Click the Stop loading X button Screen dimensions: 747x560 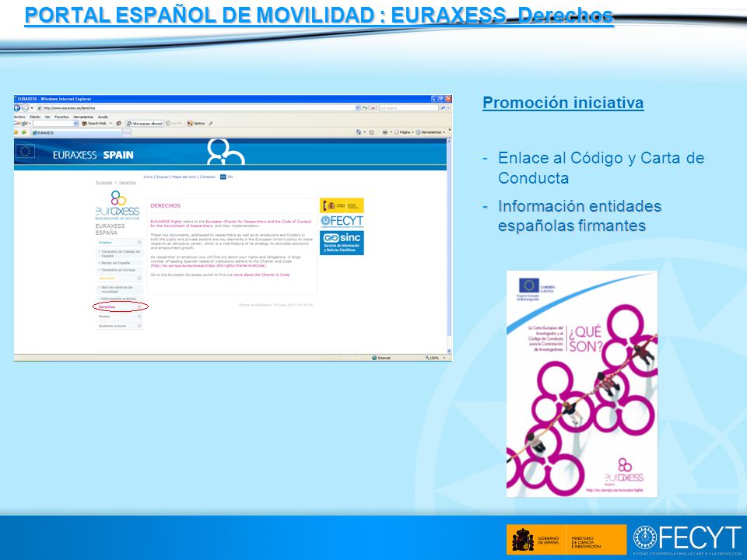click(373, 108)
